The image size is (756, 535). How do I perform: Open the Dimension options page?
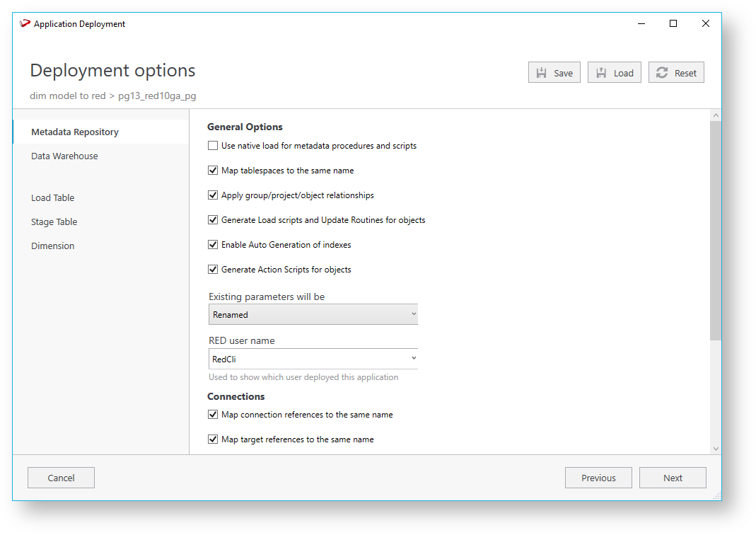52,246
